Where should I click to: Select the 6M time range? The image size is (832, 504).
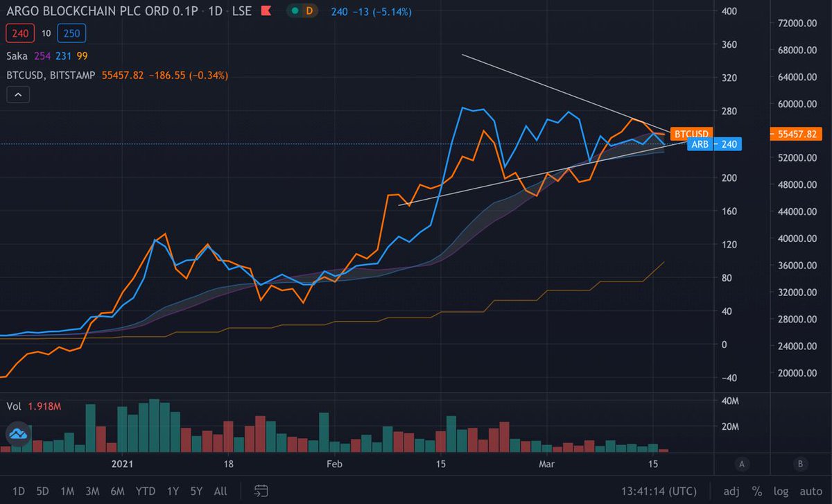click(117, 491)
